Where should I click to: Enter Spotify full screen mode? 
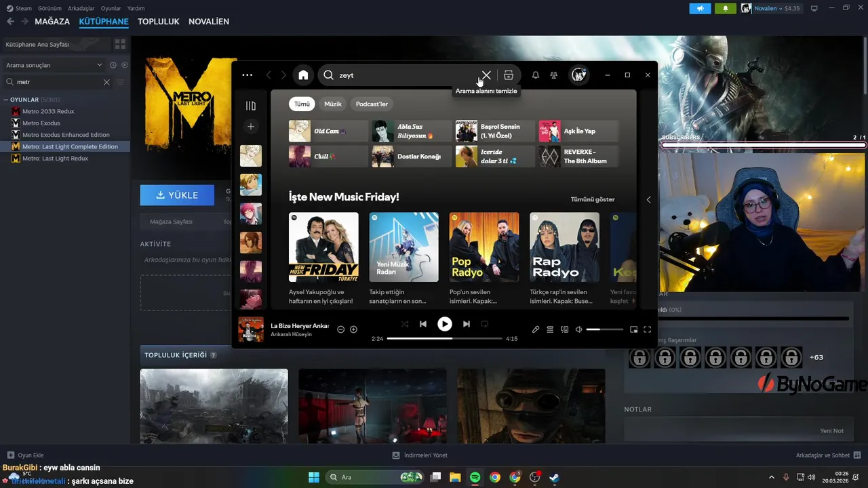click(648, 329)
